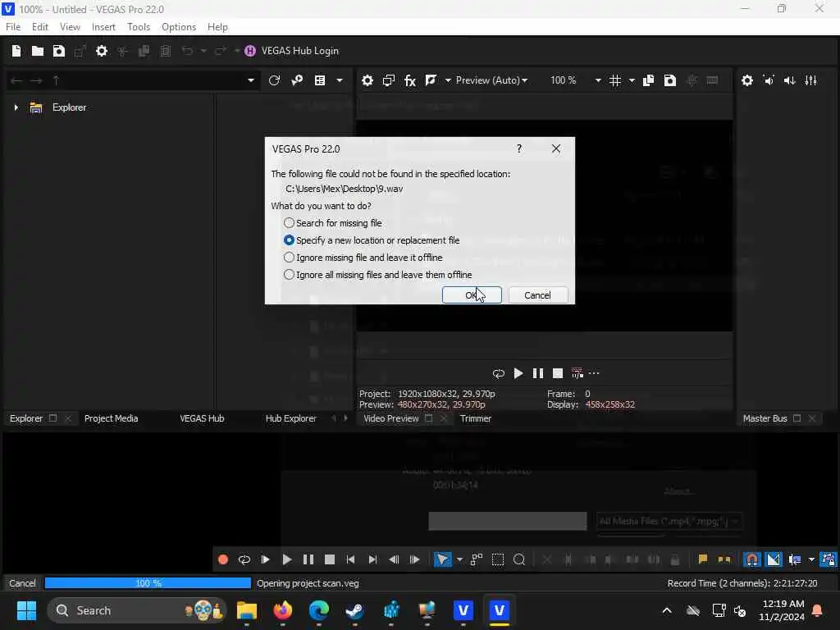Viewport: 840px width, 630px height.
Task: Confirm dialog with OK button
Action: (x=472, y=295)
